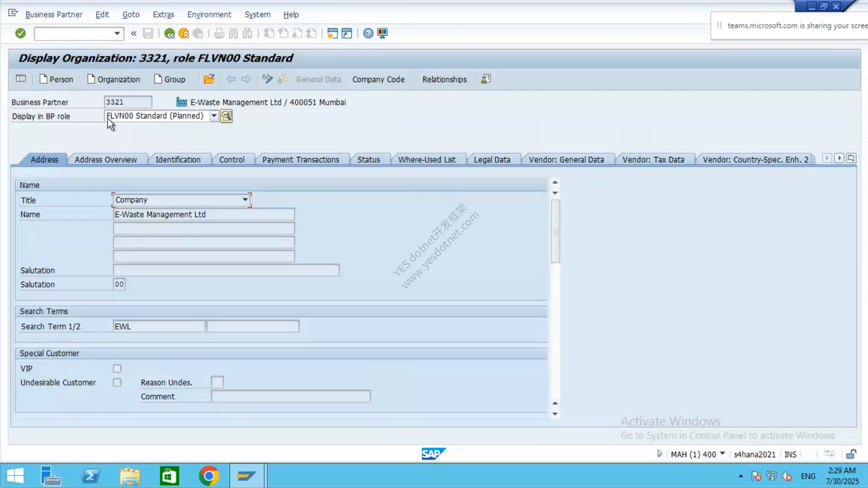Open the Title Company dropdown

pos(245,200)
